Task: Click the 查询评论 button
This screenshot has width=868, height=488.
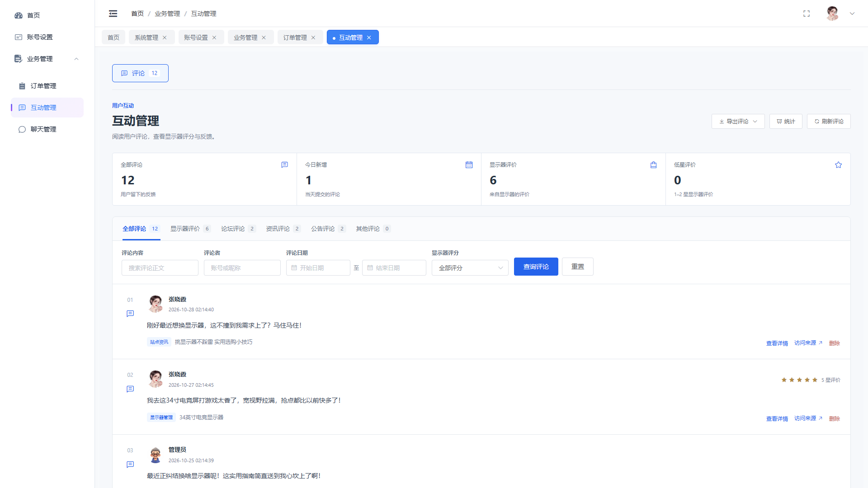Action: click(536, 267)
